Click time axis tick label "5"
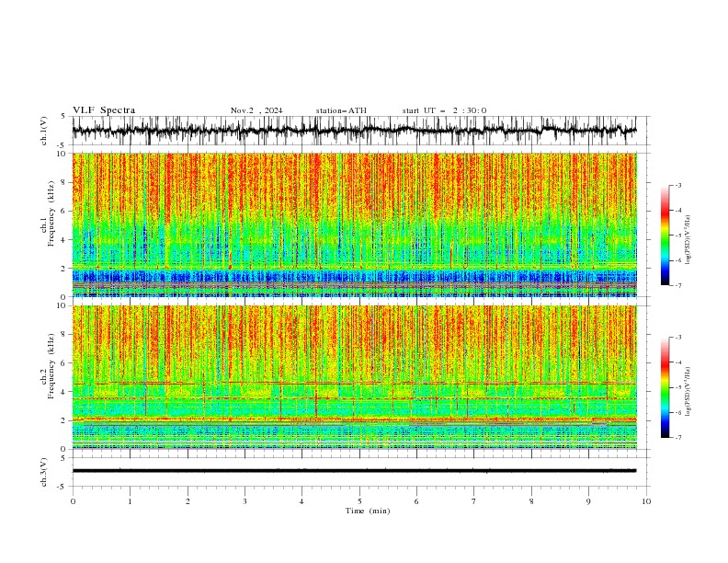 coord(359,501)
